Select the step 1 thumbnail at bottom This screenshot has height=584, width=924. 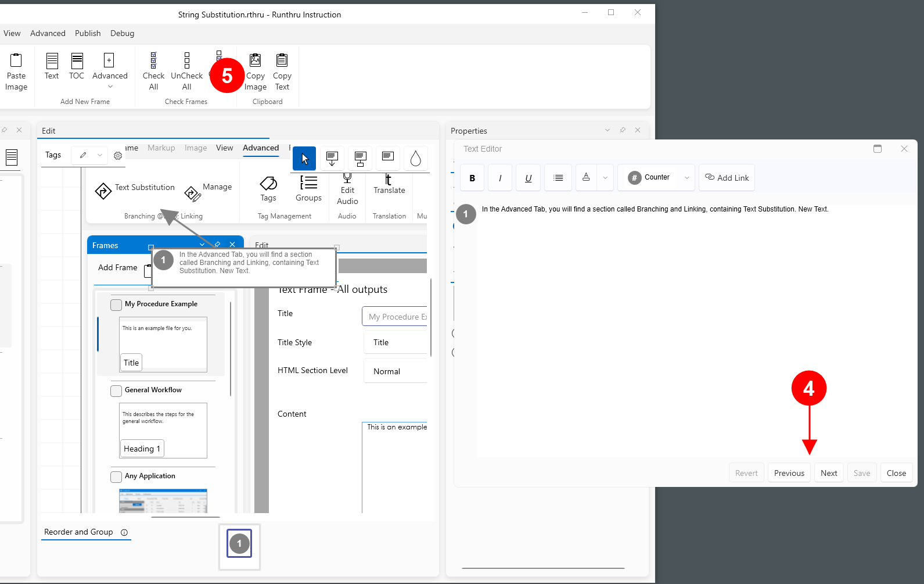point(239,544)
